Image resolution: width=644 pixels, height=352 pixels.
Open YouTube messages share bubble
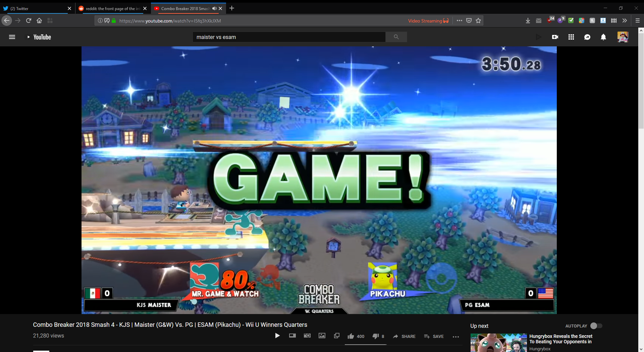(x=587, y=37)
